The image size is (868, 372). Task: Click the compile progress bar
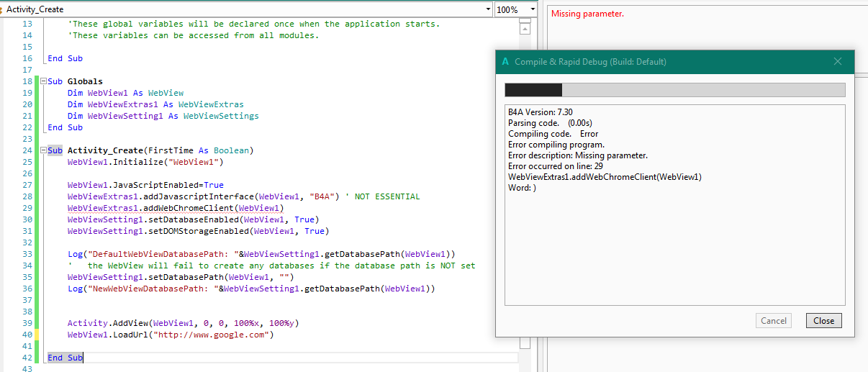pyautogui.click(x=674, y=90)
